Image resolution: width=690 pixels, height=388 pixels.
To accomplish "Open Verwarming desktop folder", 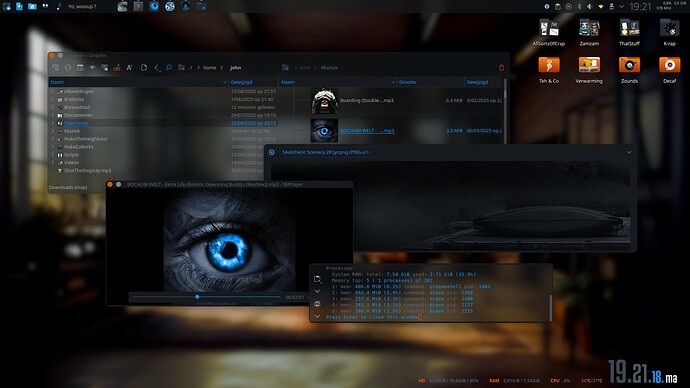I will click(x=589, y=70).
